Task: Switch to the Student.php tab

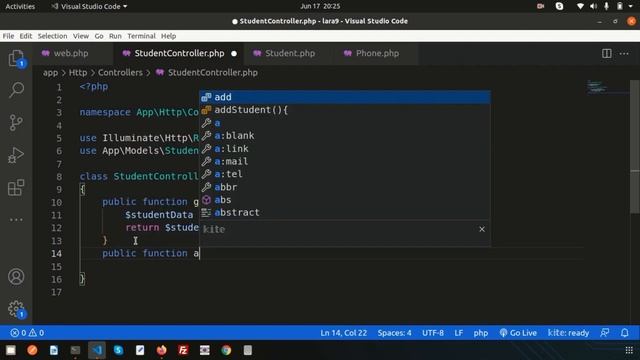Action: [289, 53]
